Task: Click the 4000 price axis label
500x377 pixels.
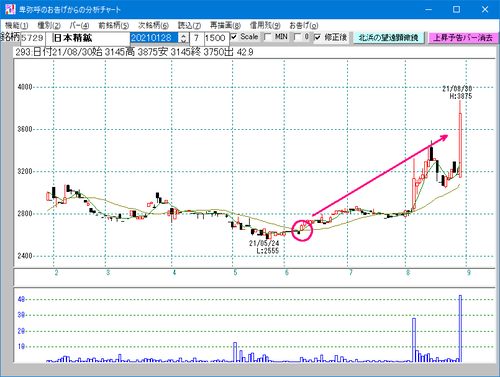Action: click(x=25, y=87)
